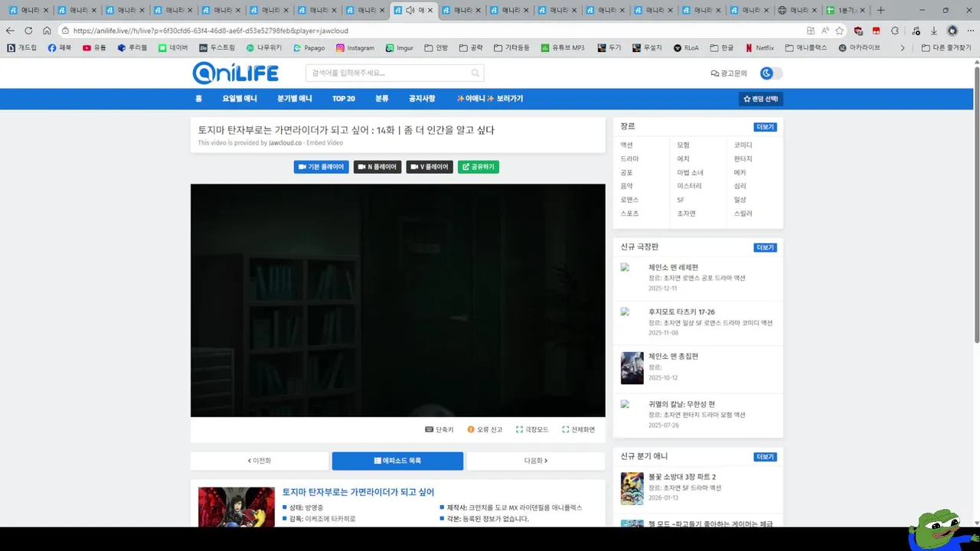Open the Instagram bookmark
Screen dimensions: 980x551
tap(355, 47)
